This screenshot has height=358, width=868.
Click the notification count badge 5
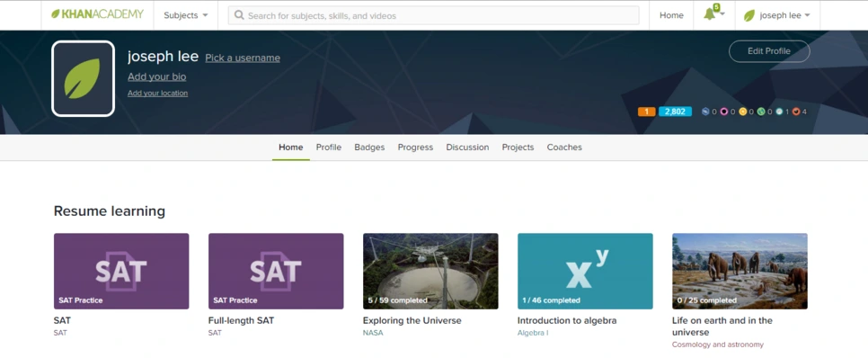716,7
